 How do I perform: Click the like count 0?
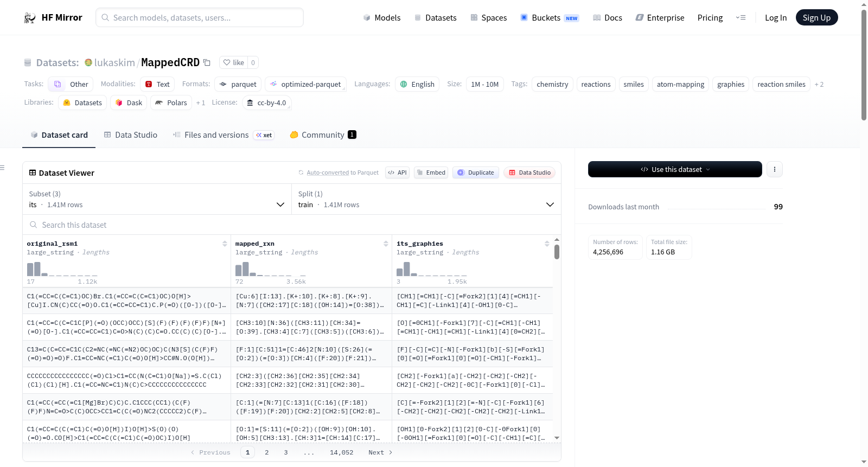253,62
